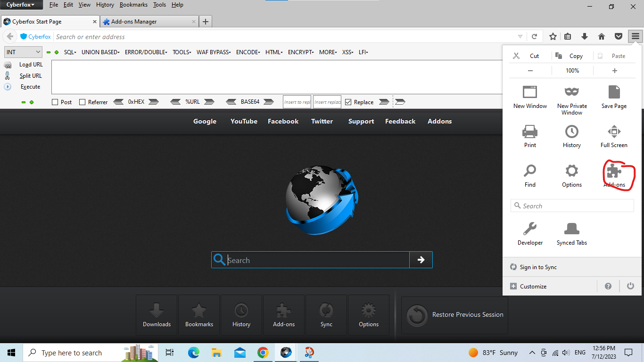Click start page Downloads tile

tap(157, 315)
